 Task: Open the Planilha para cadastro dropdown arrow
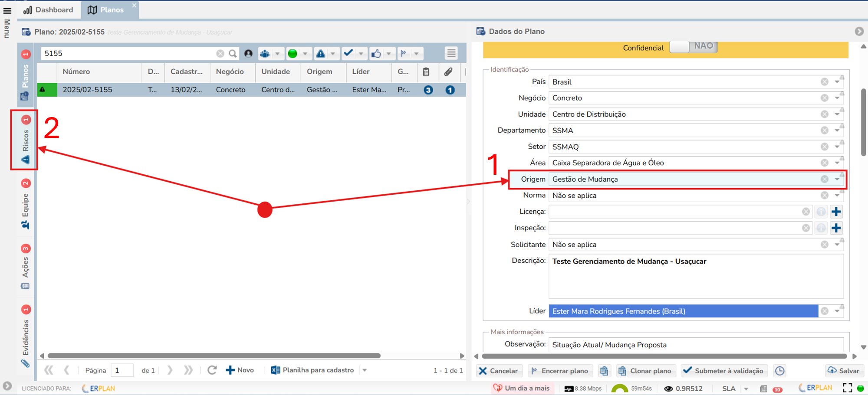point(365,370)
